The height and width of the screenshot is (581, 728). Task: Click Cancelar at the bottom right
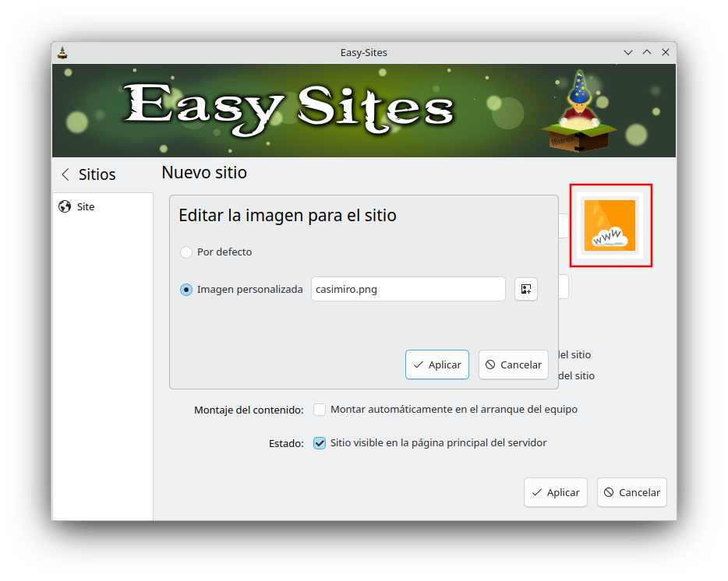(x=631, y=492)
